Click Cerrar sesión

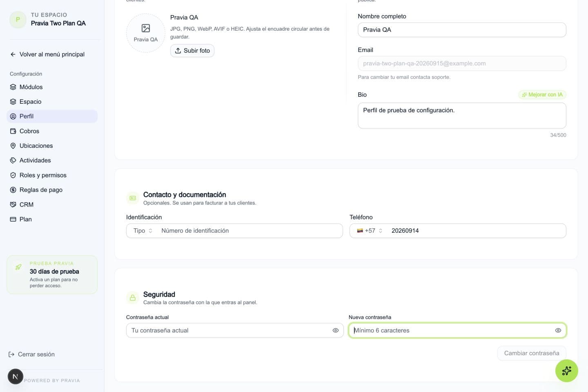(x=32, y=354)
